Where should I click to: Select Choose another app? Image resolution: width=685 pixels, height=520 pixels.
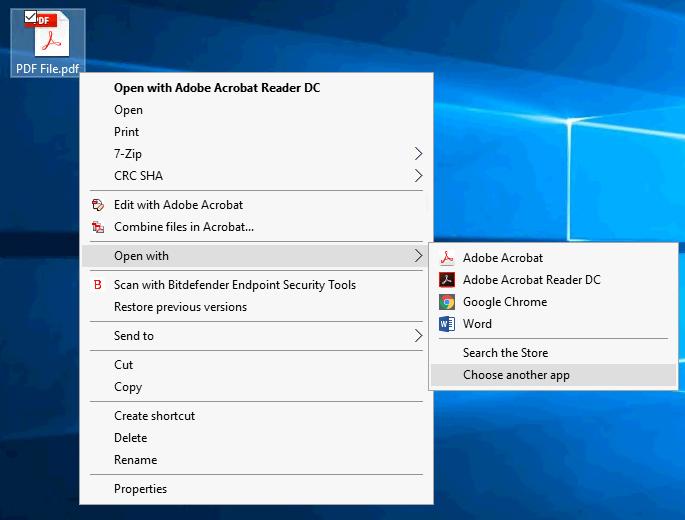click(x=554, y=375)
